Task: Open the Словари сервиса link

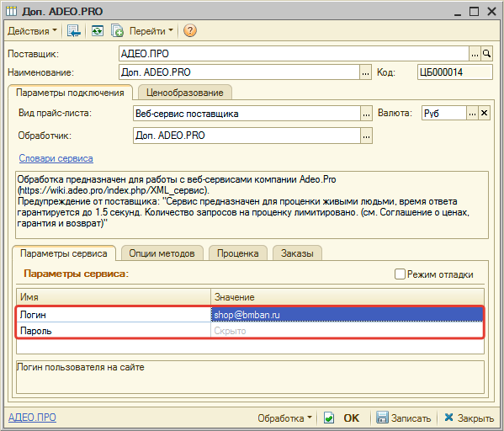Action: pyautogui.click(x=56, y=158)
